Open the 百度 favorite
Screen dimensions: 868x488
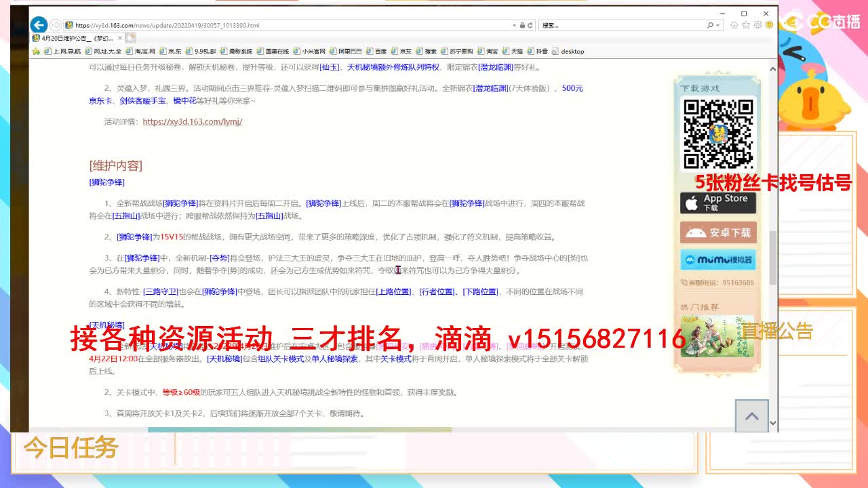click(x=376, y=51)
